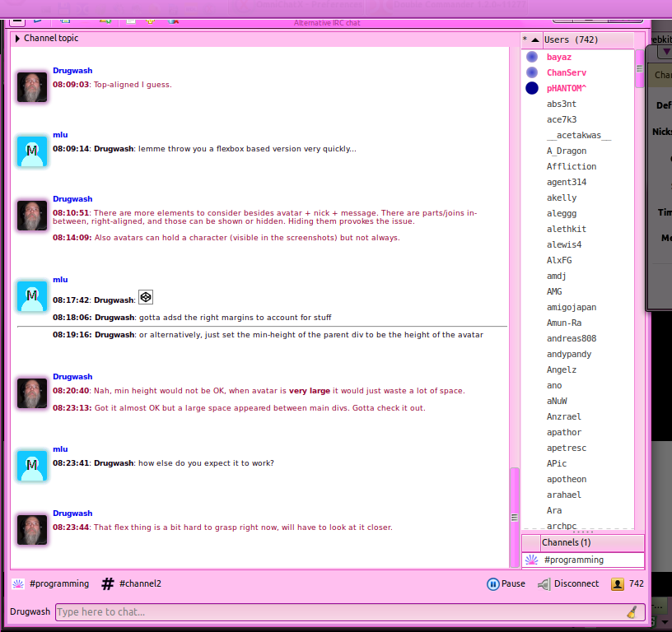
Task: Select user akelly
Action: pos(562,197)
